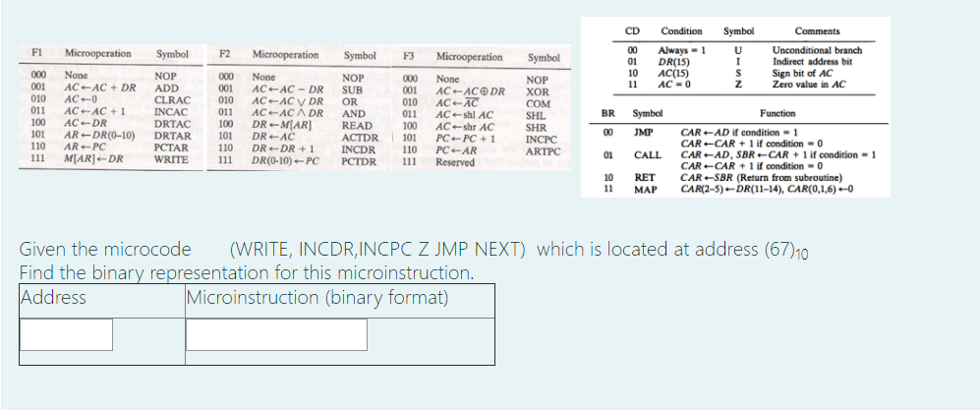980x410 pixels.
Task: Click 'CAR←SBR (Return from subroutine)' text
Action: (x=761, y=178)
